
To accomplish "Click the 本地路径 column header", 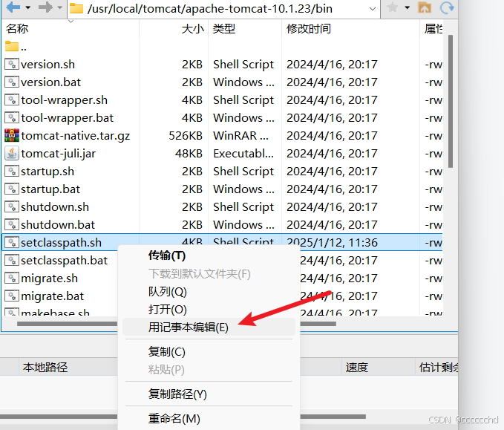I will click(x=45, y=367).
